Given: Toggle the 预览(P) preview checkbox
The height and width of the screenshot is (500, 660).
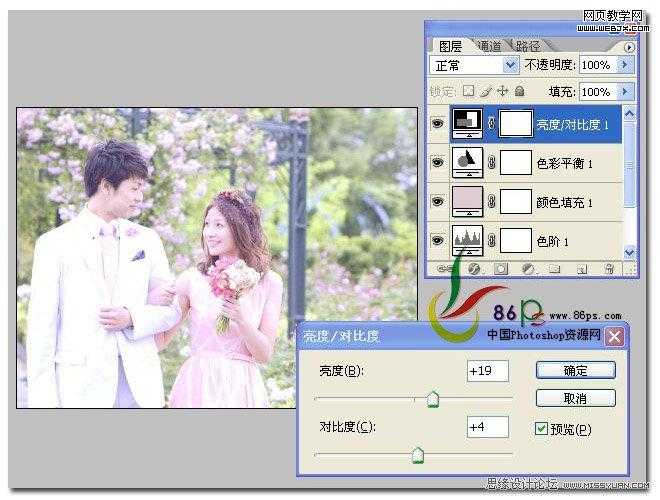Looking at the screenshot, I should click(541, 428).
